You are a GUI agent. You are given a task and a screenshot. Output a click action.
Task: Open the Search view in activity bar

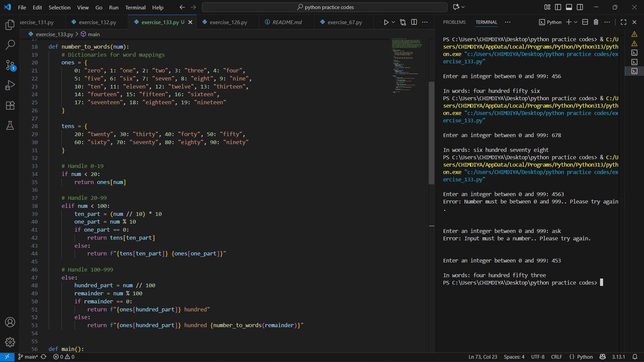(10, 45)
